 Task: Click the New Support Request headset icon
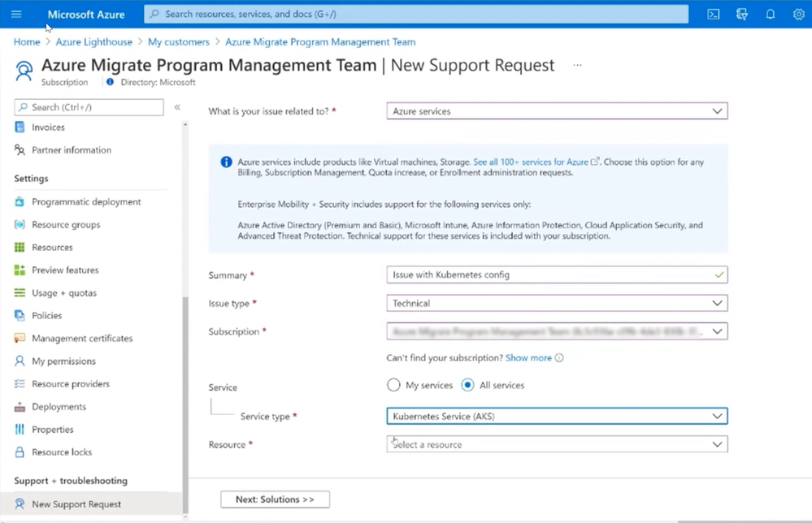coord(20,504)
